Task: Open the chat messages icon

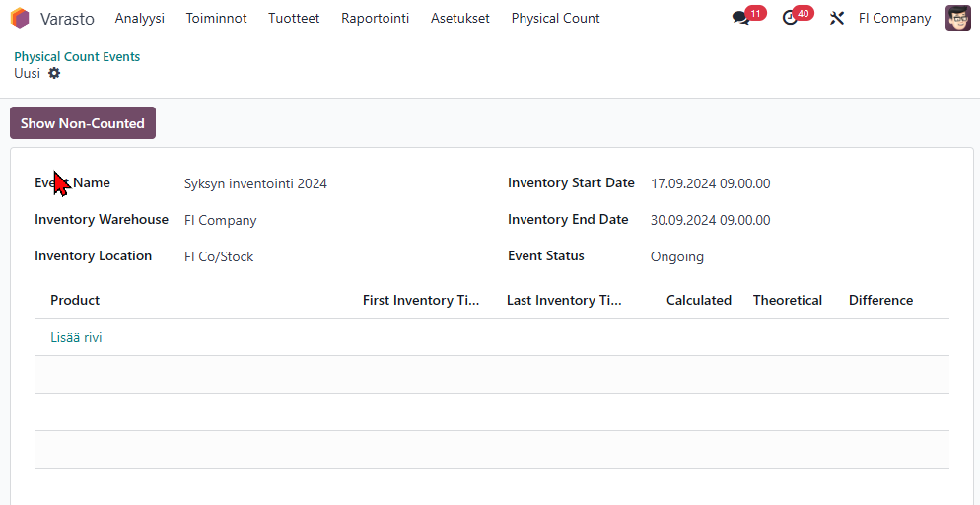Action: (740, 18)
